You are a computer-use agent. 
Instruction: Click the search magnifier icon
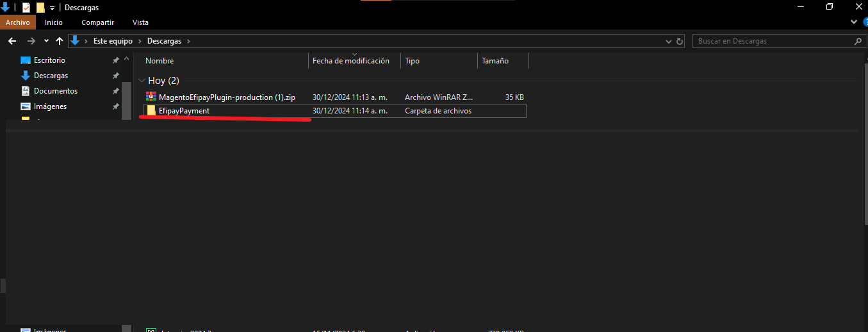(858, 41)
